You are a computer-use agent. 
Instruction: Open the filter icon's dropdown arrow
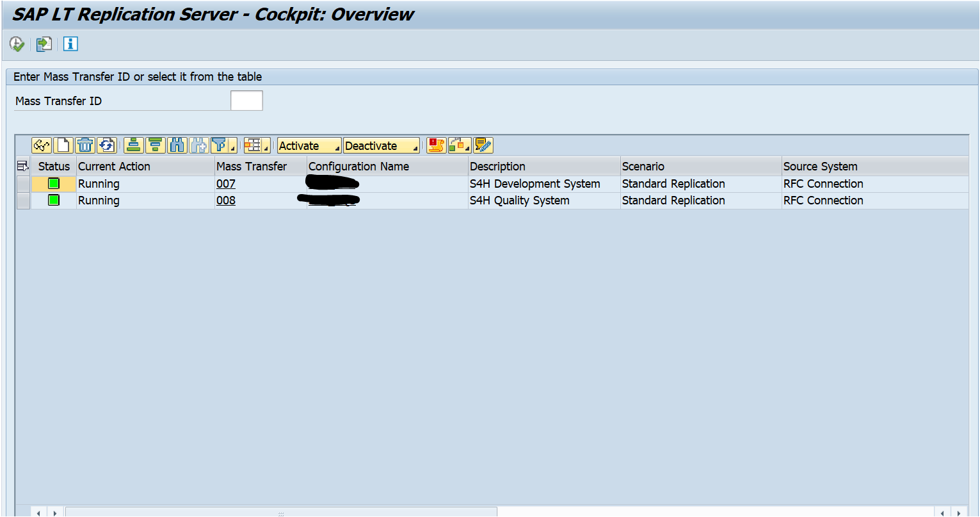pos(232,147)
